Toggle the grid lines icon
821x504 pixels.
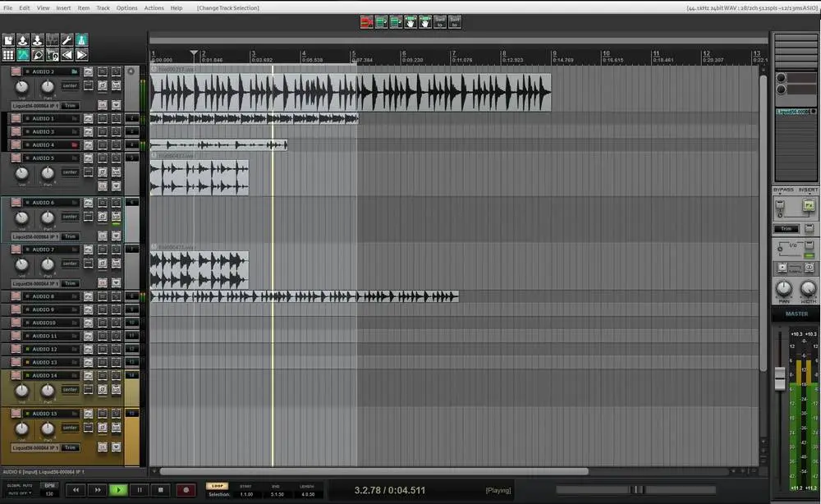pyautogui.click(x=8, y=54)
